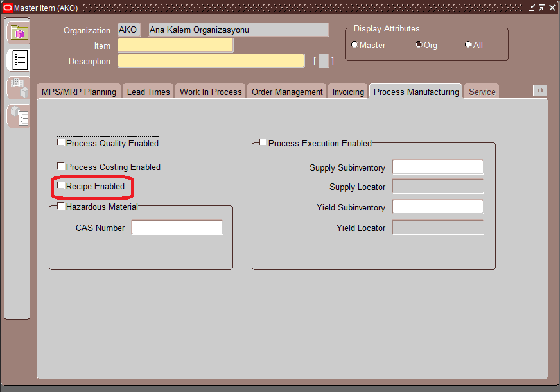Click the CAS Number text field
This screenshot has height=392, width=560.
point(177,226)
